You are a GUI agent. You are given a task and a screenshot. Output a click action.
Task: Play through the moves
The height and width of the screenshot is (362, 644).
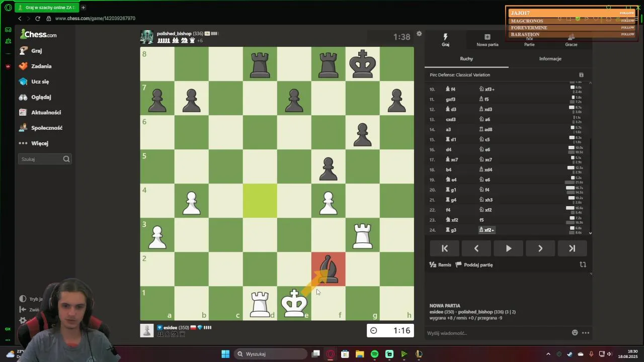pos(508,248)
